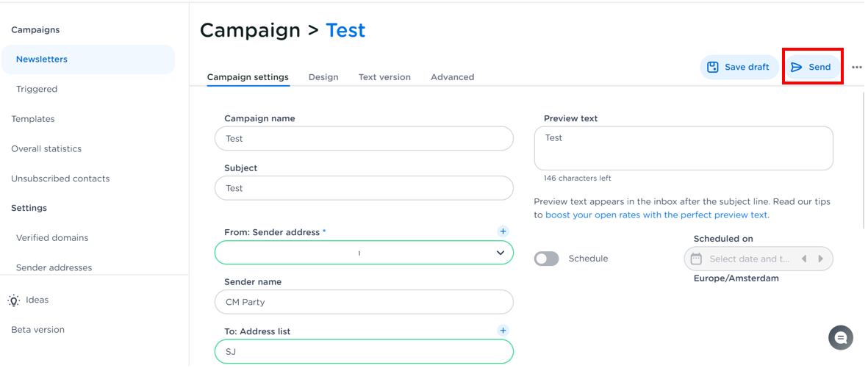Screen dimensions: 868x382
Task: Click the left arrow in date picker
Action: 804,259
